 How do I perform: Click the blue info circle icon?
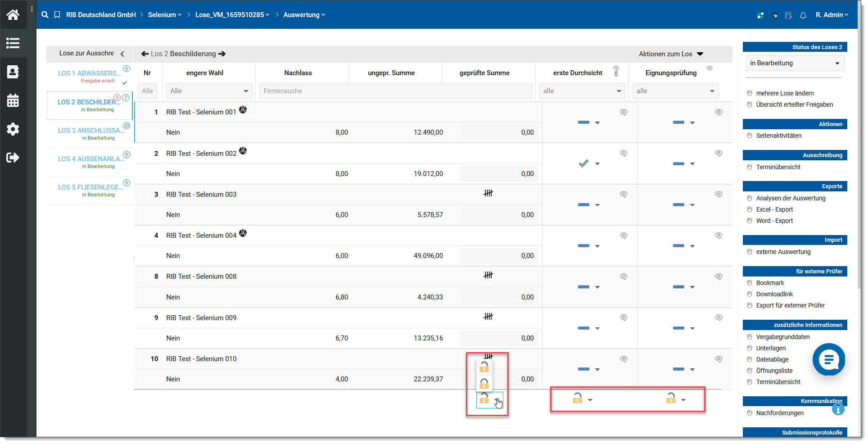coord(838,409)
